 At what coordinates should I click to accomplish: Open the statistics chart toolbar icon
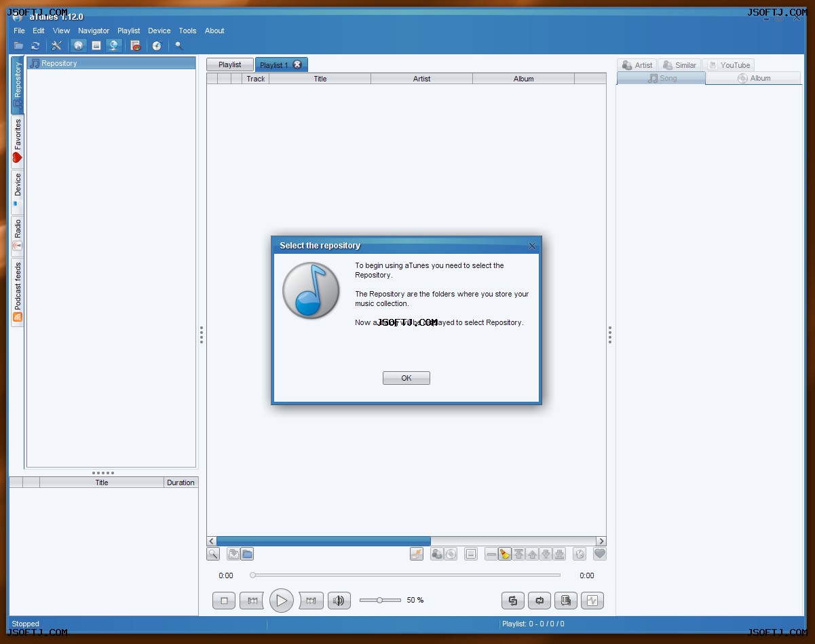click(x=136, y=46)
